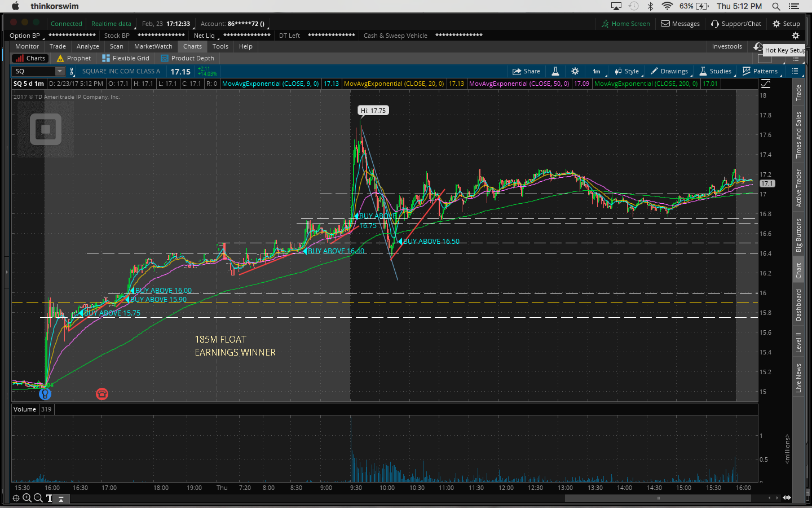Collapse the bottom drawing toolbar panel
The width and height of the screenshot is (812, 508).
click(61, 498)
